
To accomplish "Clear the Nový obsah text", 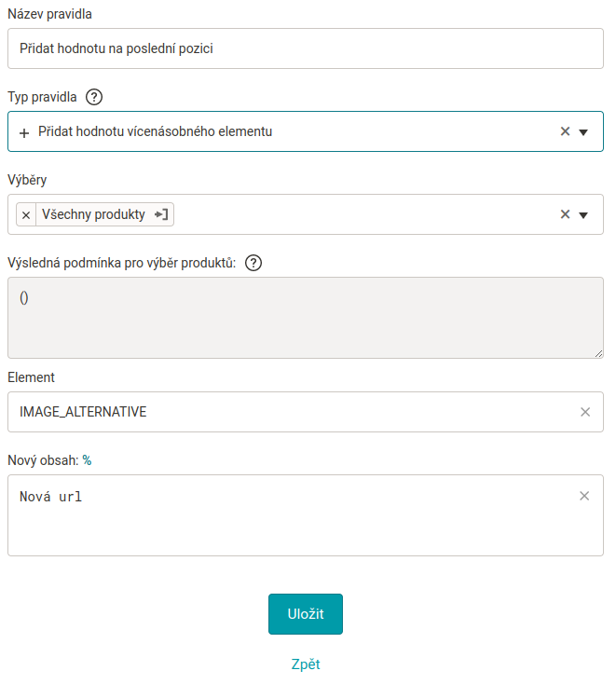I will [x=584, y=496].
